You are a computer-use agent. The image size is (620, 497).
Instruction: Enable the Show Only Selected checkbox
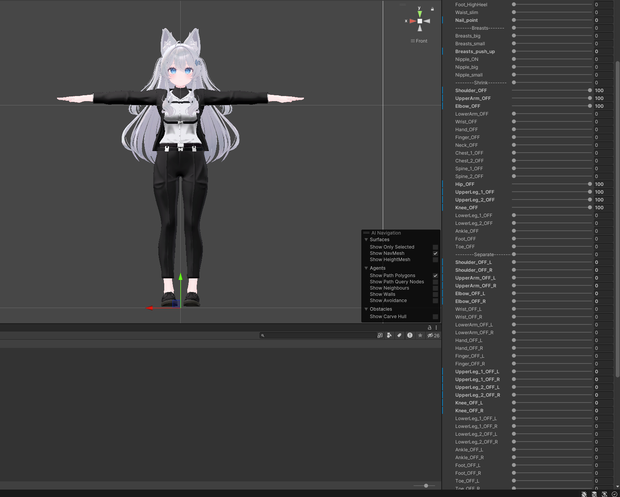(x=435, y=247)
